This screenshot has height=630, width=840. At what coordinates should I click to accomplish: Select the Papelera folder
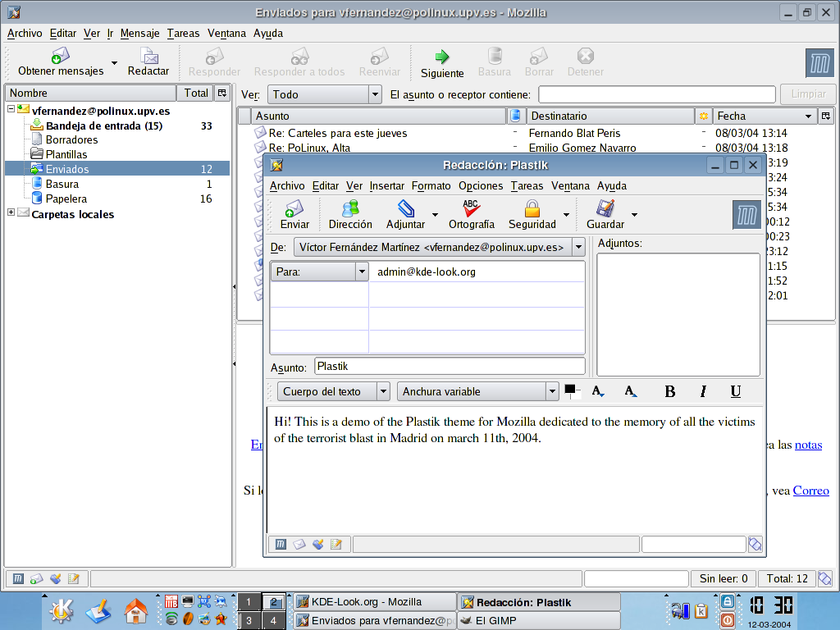click(x=66, y=199)
